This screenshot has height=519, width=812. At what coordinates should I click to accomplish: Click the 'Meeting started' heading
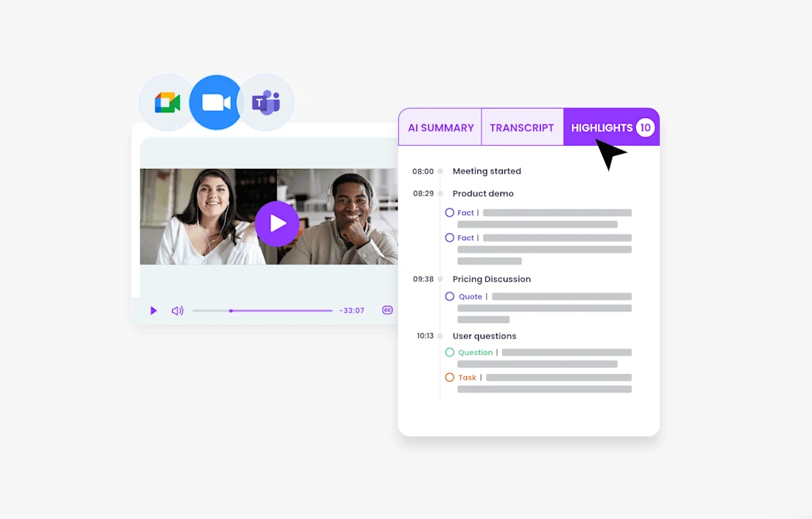(487, 171)
